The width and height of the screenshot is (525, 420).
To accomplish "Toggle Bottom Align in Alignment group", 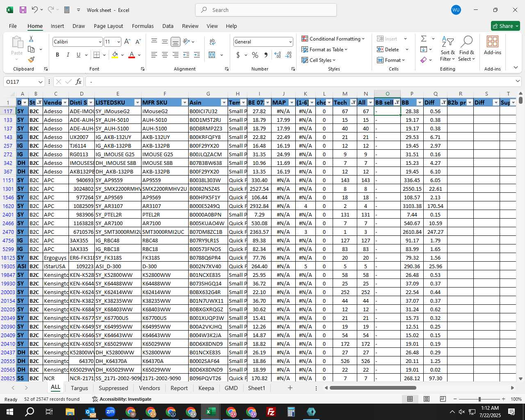I will click(176, 42).
